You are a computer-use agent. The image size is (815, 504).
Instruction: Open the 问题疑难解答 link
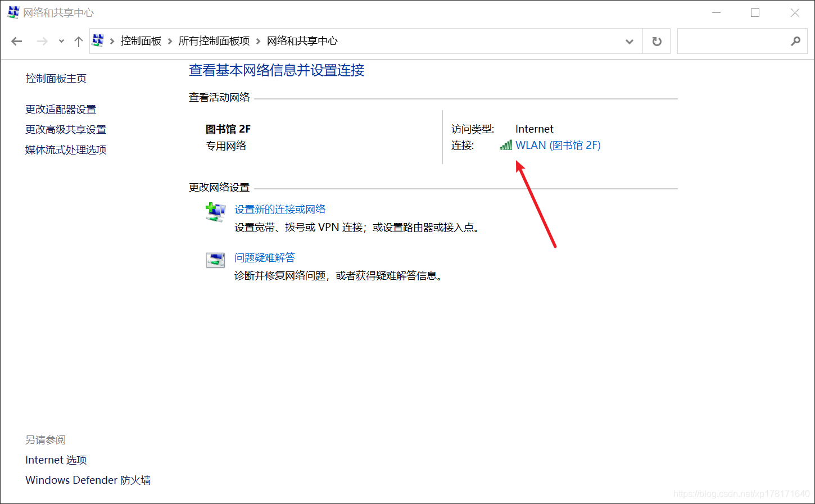[265, 257]
